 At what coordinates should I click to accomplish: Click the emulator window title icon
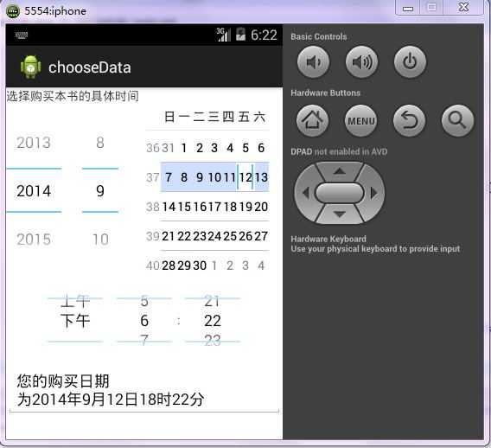click(13, 11)
